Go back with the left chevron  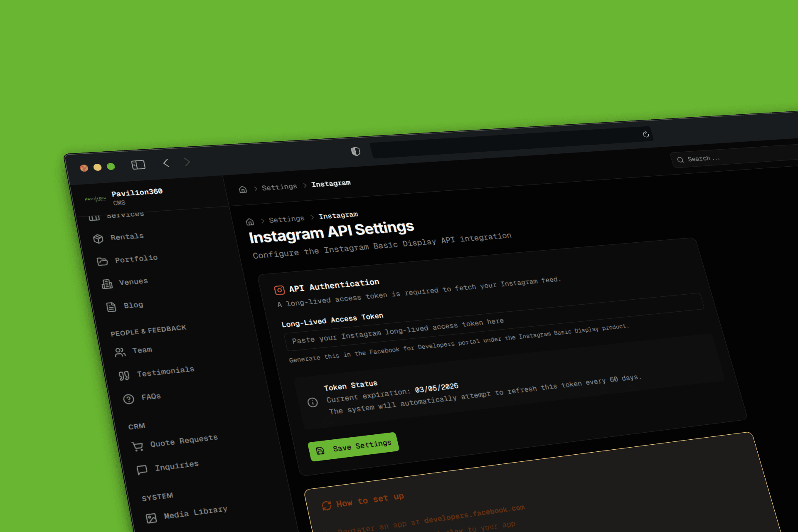(166, 163)
